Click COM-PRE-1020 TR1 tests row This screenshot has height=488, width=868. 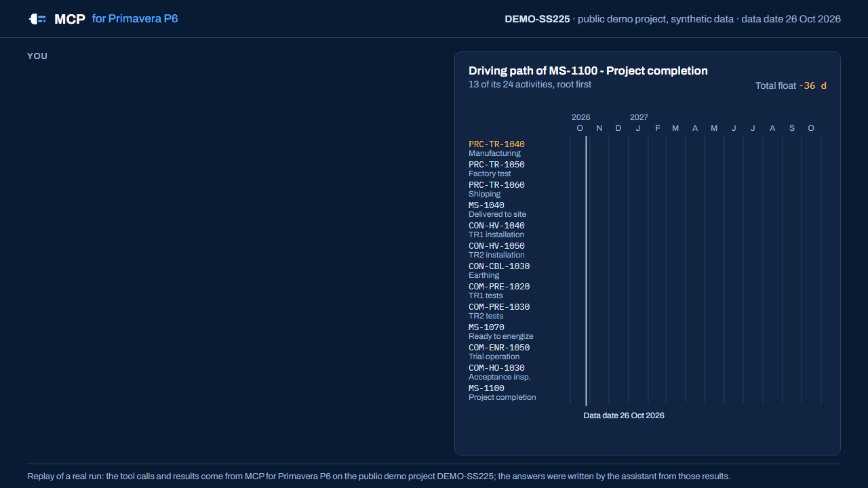pos(499,291)
